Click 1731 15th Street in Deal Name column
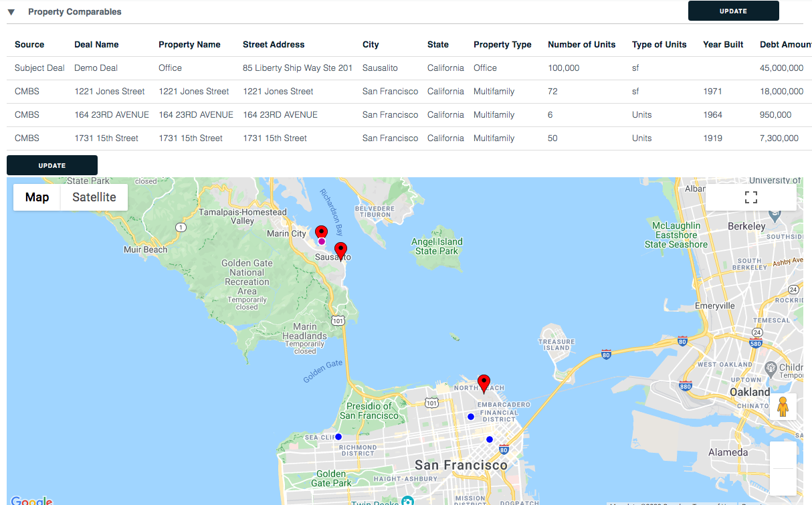Viewport: 812px width, 505px height. [106, 138]
